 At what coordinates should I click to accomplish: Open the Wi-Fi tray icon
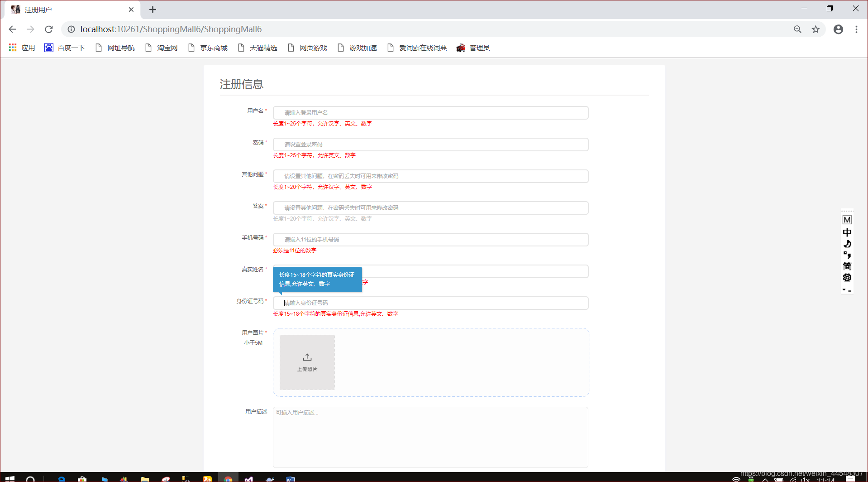pos(736,479)
